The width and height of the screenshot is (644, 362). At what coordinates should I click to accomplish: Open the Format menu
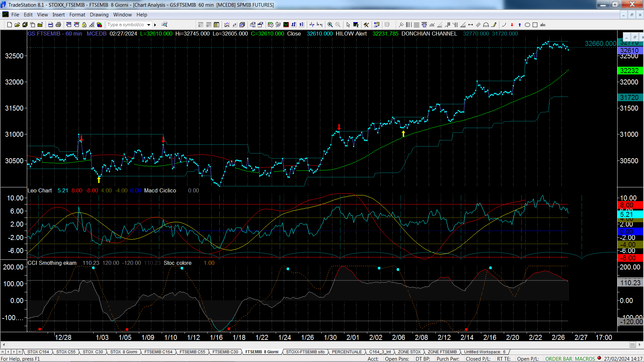point(77,15)
